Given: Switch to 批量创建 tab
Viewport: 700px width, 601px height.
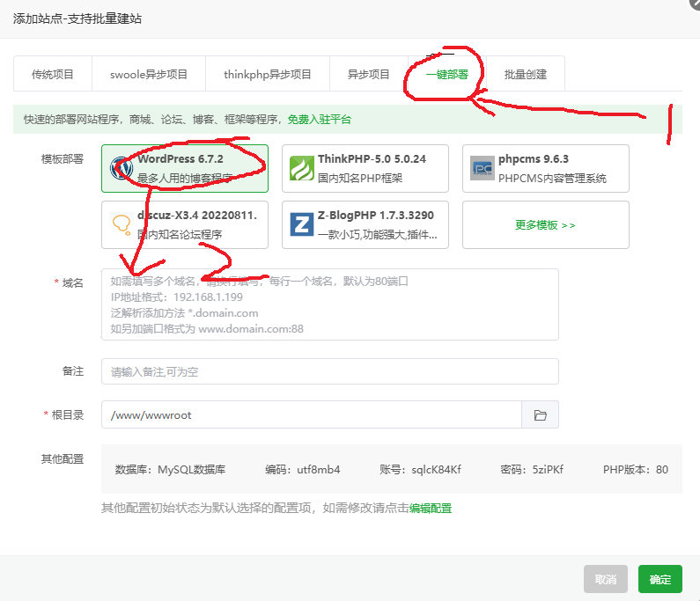Looking at the screenshot, I should click(x=526, y=74).
